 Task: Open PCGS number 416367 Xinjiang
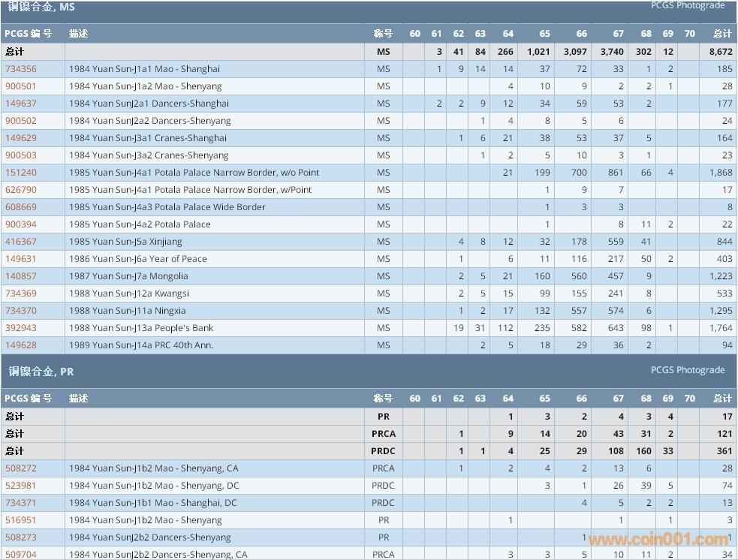(21, 242)
